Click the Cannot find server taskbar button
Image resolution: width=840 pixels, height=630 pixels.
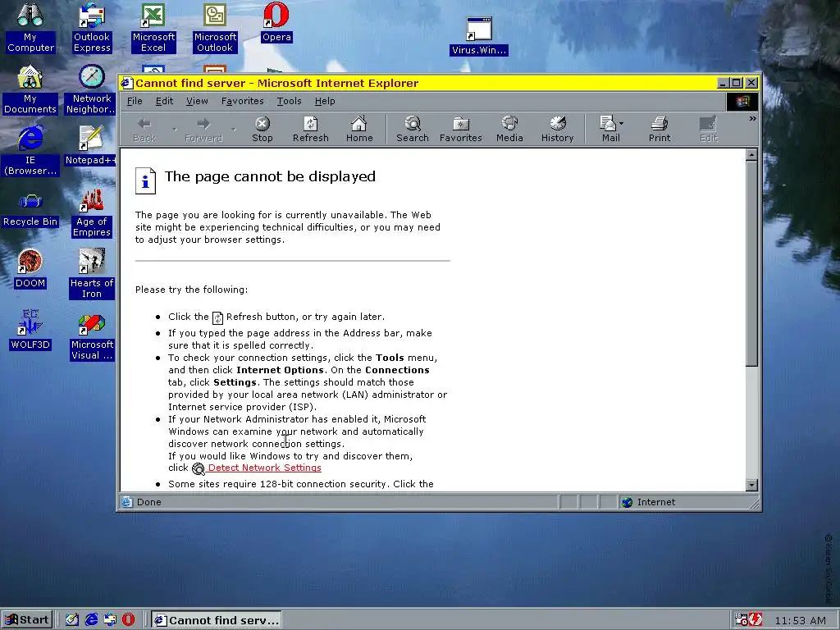click(217, 620)
